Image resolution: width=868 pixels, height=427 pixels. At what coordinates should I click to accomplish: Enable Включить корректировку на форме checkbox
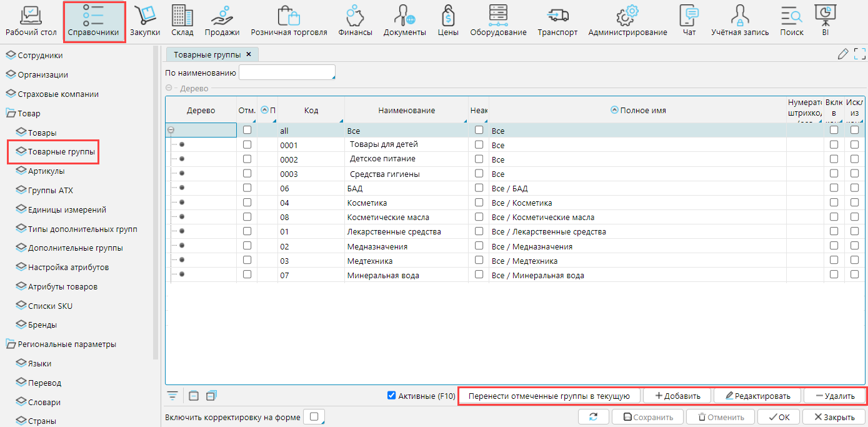pyautogui.click(x=314, y=416)
